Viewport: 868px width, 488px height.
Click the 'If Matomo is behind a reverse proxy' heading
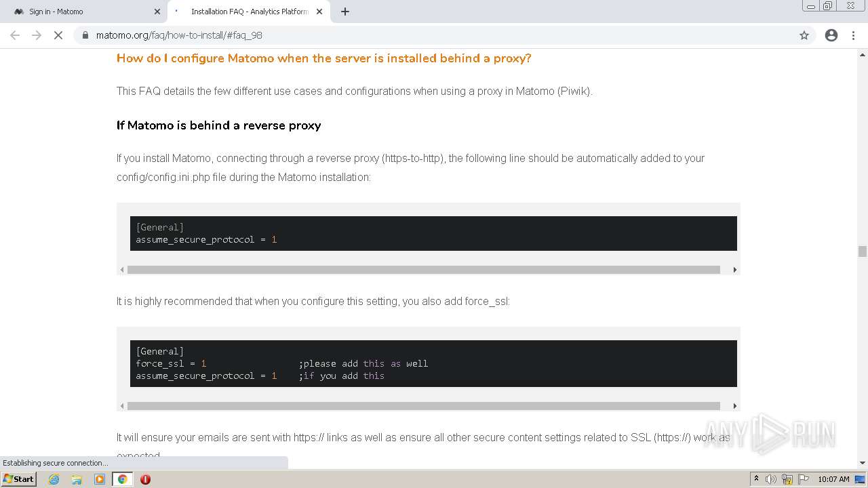point(218,125)
